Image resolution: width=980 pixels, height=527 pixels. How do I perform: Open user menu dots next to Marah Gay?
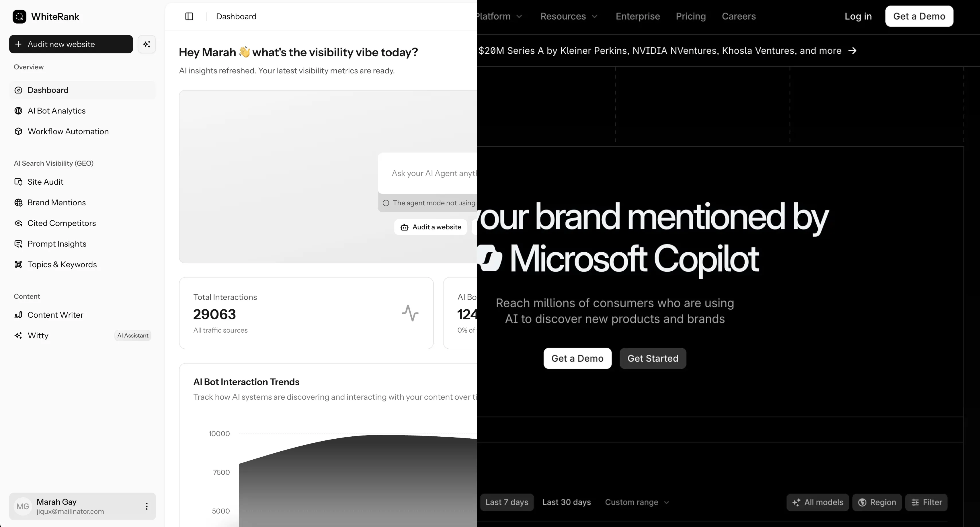[x=147, y=506]
